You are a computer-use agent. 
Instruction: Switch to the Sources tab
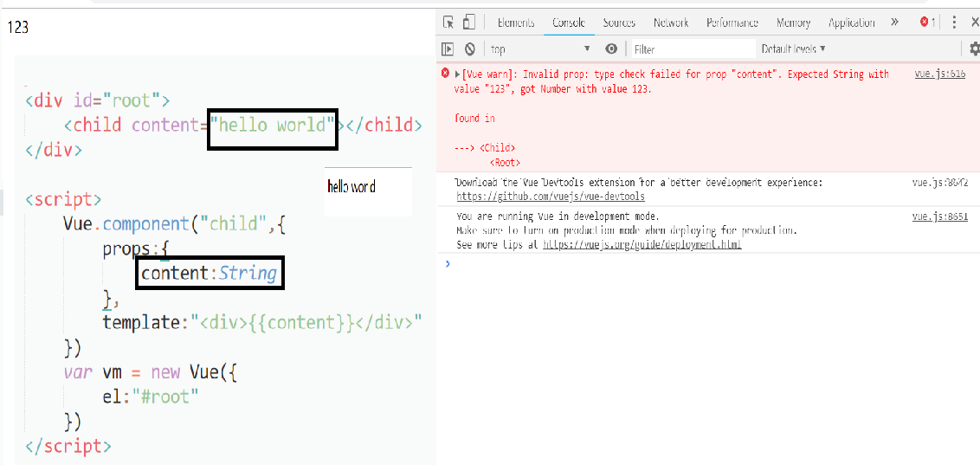tap(619, 23)
